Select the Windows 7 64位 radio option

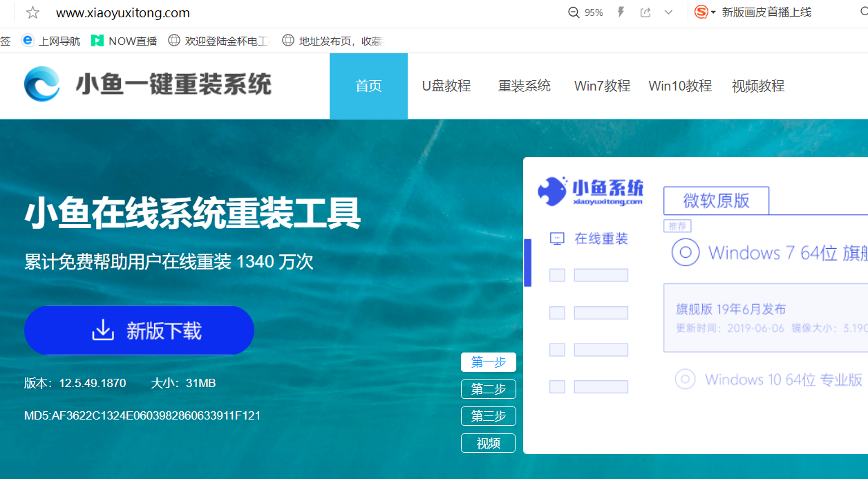pyautogui.click(x=686, y=253)
